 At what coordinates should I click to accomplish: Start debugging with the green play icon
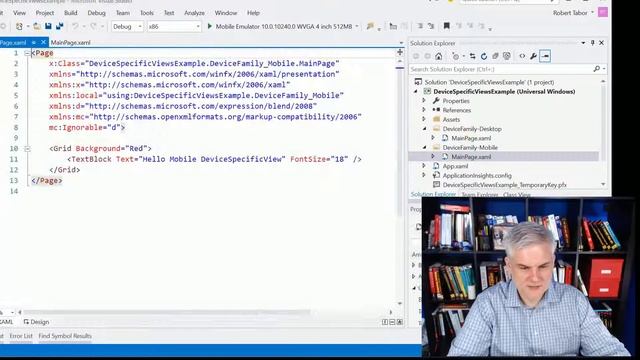pyautogui.click(x=209, y=26)
